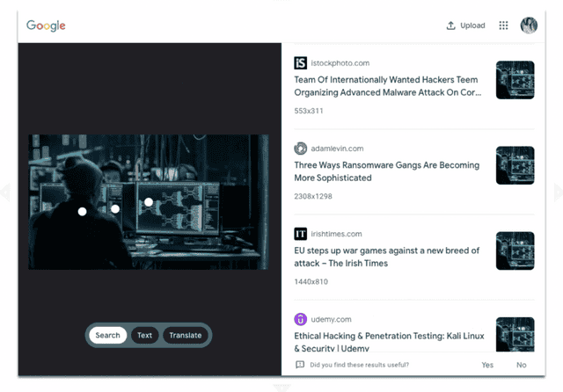Open EU steps up war games article
The image size is (563, 392).
[387, 257]
